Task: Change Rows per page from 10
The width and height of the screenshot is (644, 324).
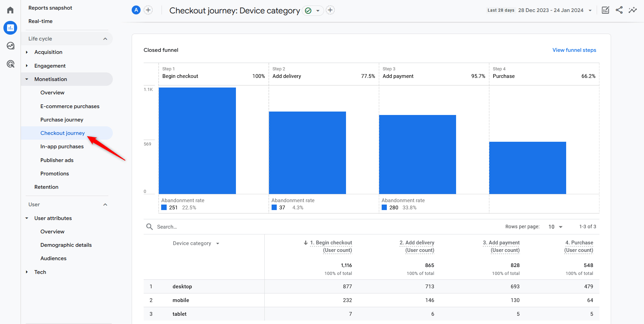Action: (x=554, y=227)
